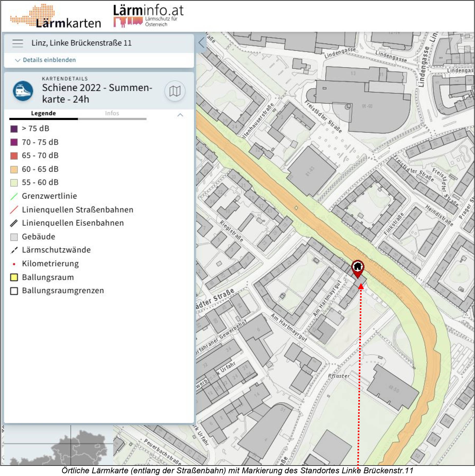Click the 'KARTENDETAILS' heading
This screenshot has width=475, height=476.
click(x=65, y=78)
